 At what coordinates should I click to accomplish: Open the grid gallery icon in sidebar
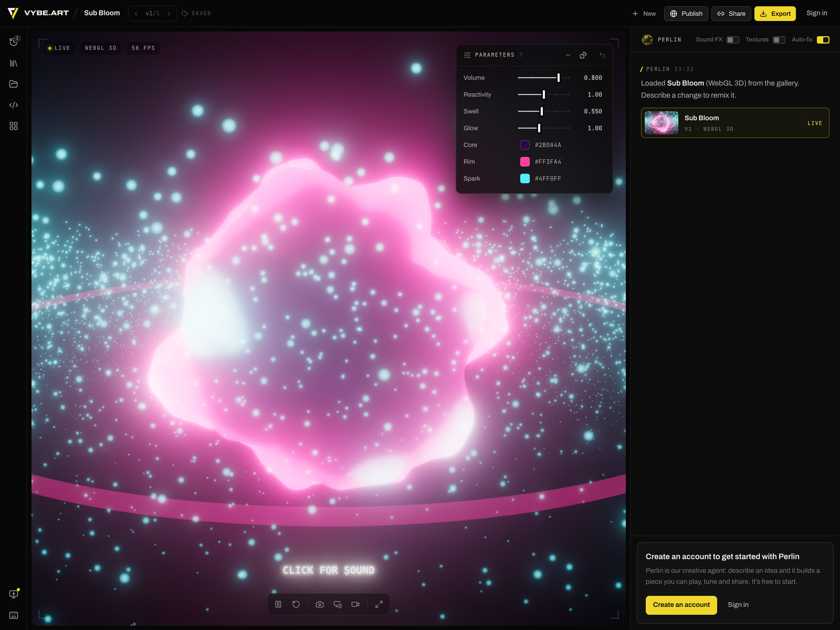click(14, 126)
